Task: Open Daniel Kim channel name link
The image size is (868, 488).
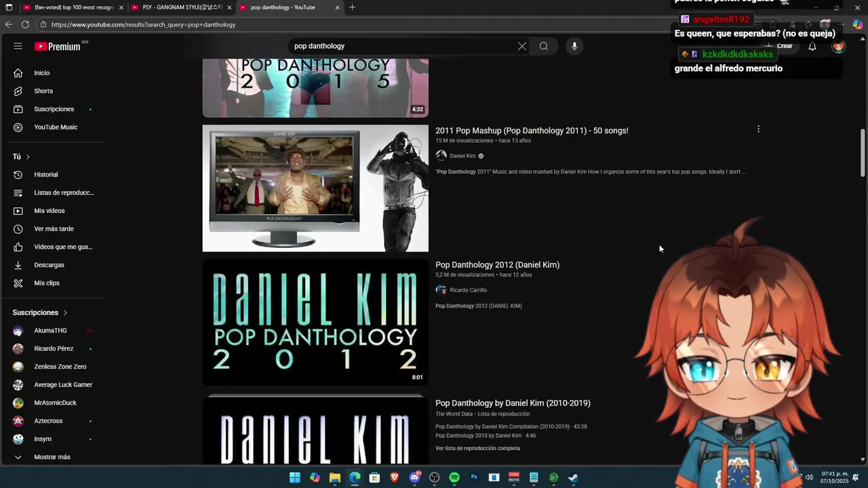Action: (x=462, y=156)
